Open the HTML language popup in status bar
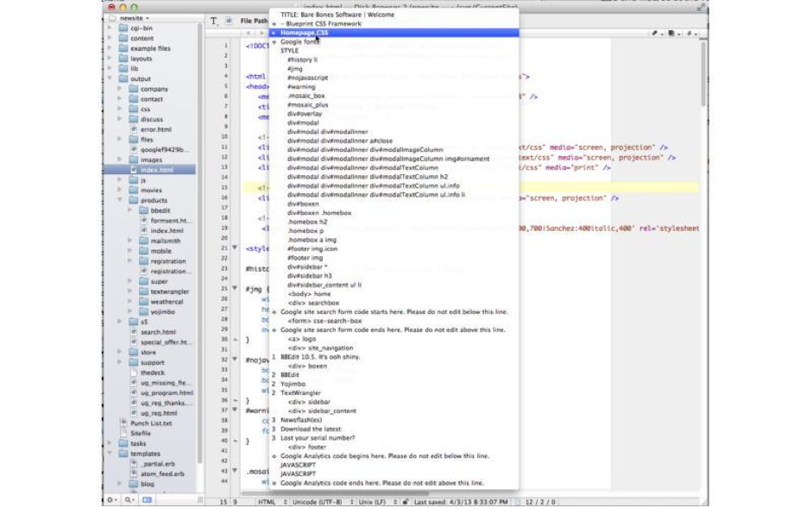This screenshot has height=507, width=812. [x=273, y=502]
